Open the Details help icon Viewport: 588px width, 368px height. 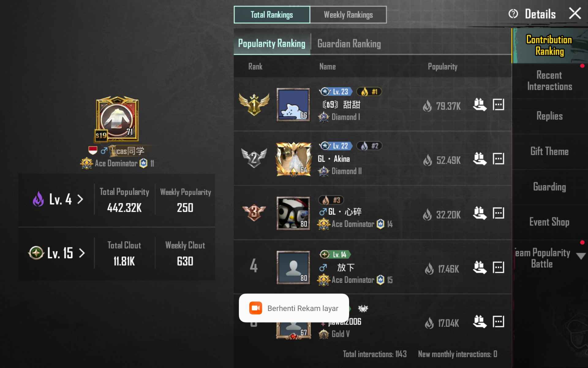(x=513, y=14)
